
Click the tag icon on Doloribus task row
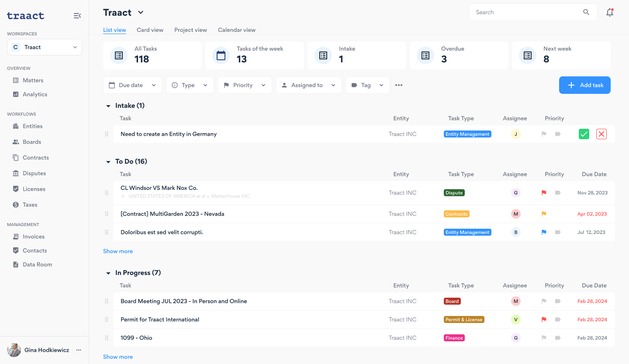pyautogui.click(x=558, y=232)
